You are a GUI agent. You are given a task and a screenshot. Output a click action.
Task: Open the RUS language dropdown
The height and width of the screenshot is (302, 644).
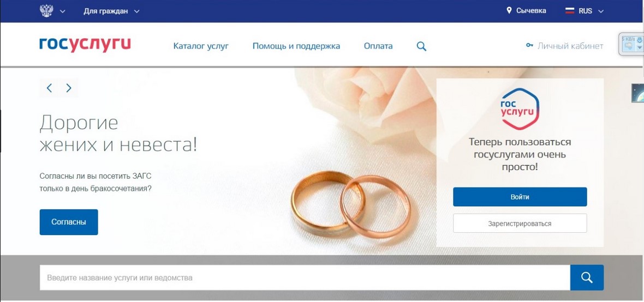point(592,11)
